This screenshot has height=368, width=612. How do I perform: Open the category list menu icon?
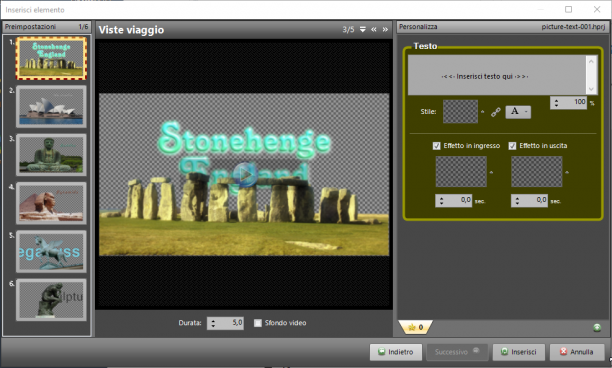click(x=363, y=29)
